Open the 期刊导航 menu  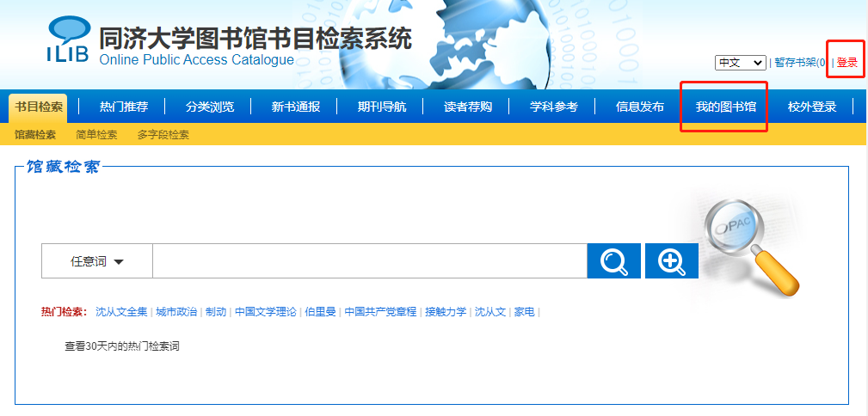click(x=382, y=107)
